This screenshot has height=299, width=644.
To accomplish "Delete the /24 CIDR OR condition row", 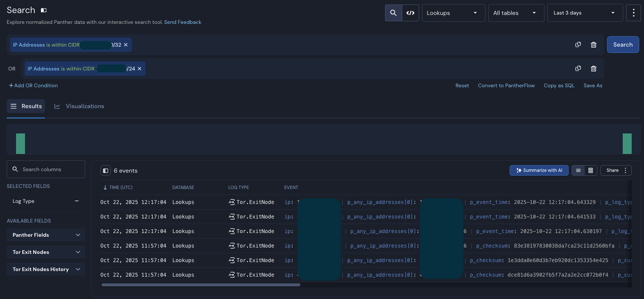I will click(x=594, y=69).
